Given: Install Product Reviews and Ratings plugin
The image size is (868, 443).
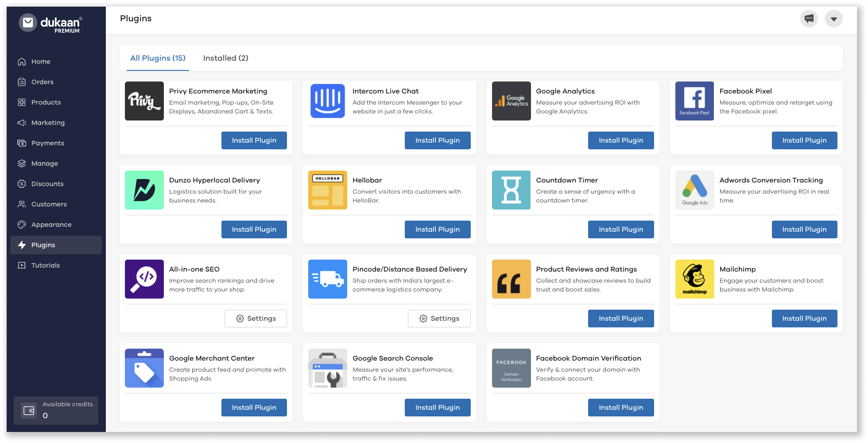Looking at the screenshot, I should [x=621, y=319].
